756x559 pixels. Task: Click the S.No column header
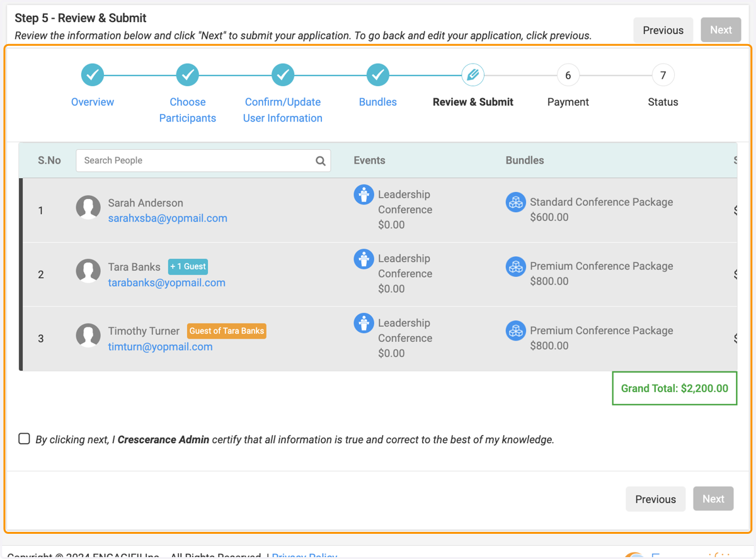[49, 161]
